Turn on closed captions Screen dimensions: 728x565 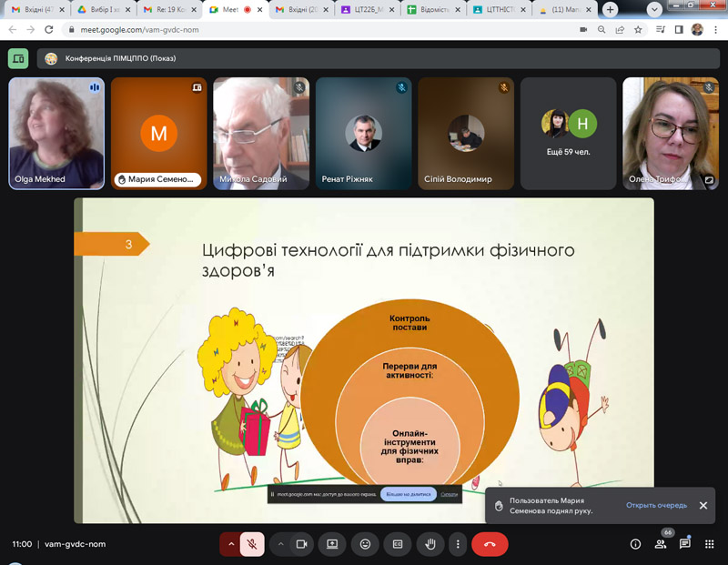(x=398, y=544)
